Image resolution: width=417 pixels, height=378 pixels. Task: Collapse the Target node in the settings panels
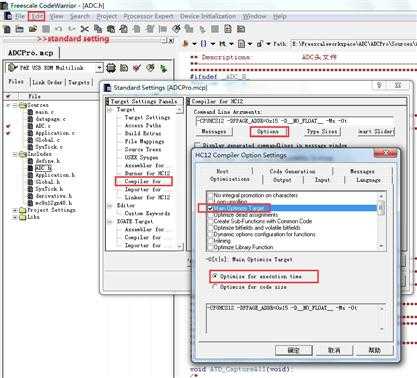click(110, 110)
